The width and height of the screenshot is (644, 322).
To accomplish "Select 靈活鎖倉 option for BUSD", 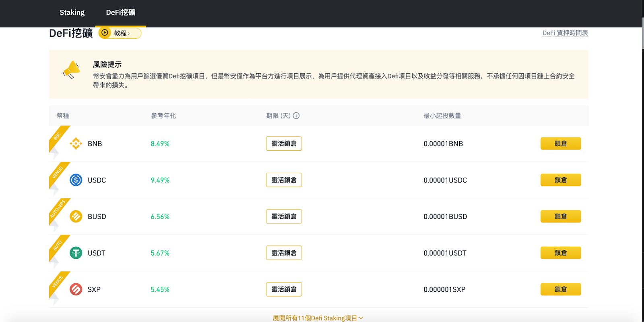I will pyautogui.click(x=284, y=216).
